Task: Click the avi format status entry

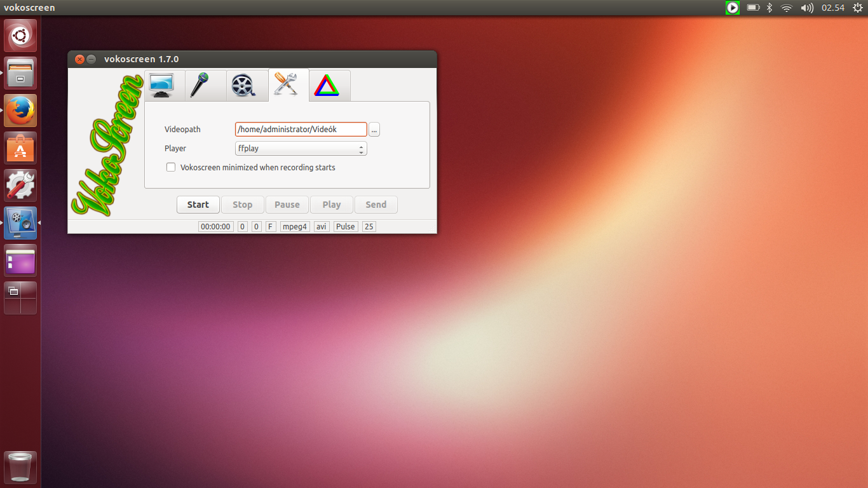Action: (322, 226)
